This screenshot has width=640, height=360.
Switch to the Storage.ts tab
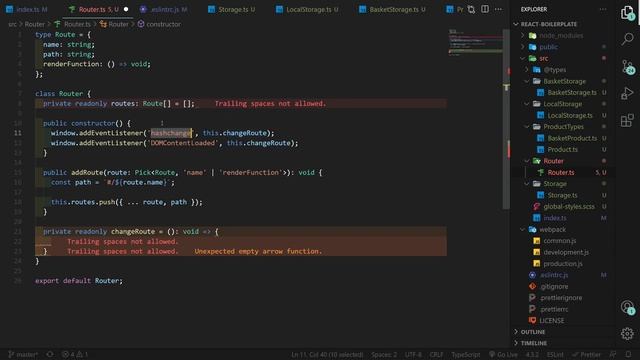tap(232, 9)
